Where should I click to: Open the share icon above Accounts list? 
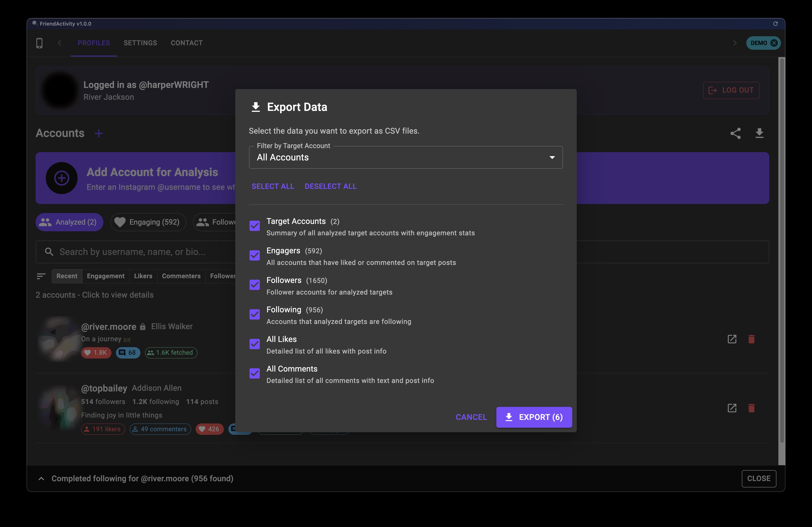736,133
